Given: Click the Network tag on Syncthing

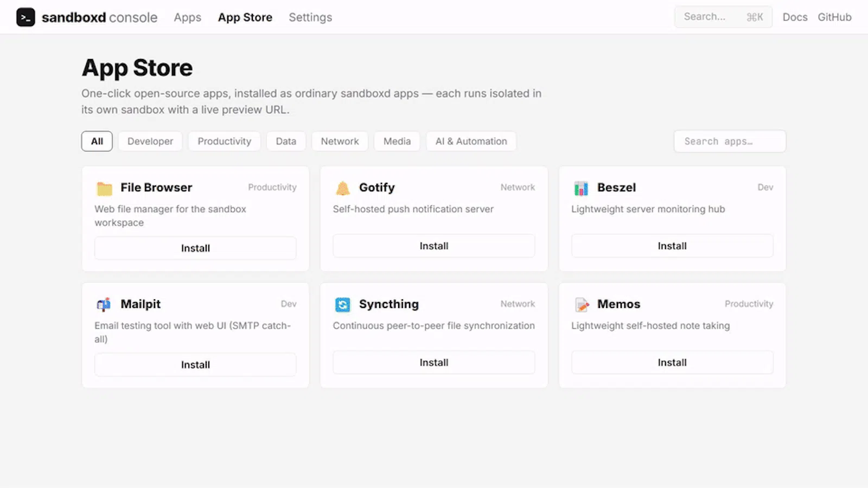Looking at the screenshot, I should point(518,304).
